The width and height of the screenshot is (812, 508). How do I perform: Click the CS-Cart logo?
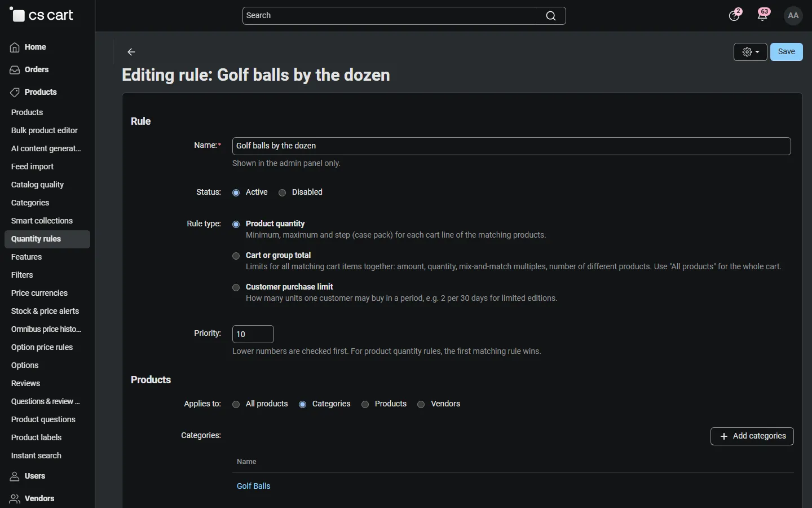(42, 15)
